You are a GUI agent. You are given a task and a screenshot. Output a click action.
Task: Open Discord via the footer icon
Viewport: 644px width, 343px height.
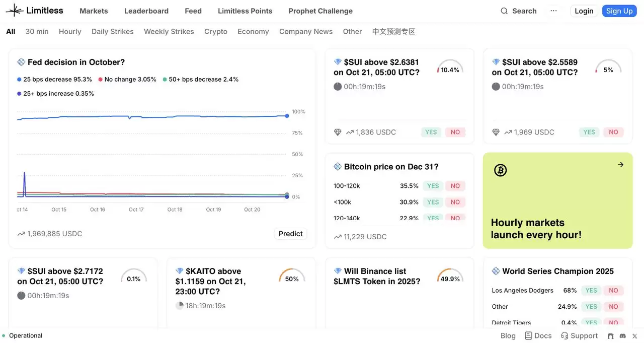pyautogui.click(x=623, y=336)
